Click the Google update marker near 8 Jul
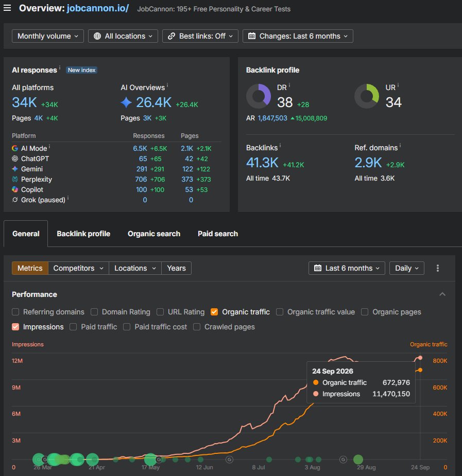 (229, 460)
